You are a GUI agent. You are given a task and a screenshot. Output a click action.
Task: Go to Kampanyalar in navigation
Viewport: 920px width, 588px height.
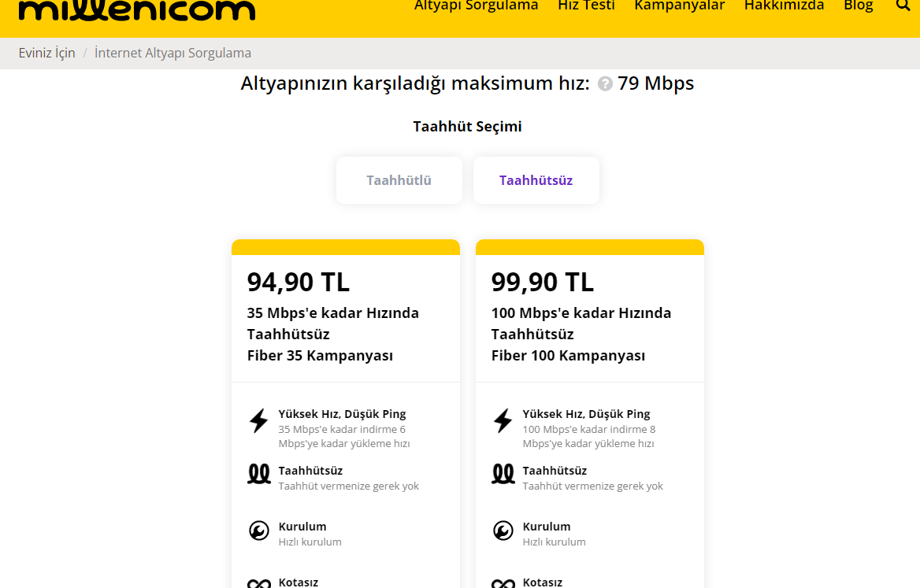click(x=679, y=6)
